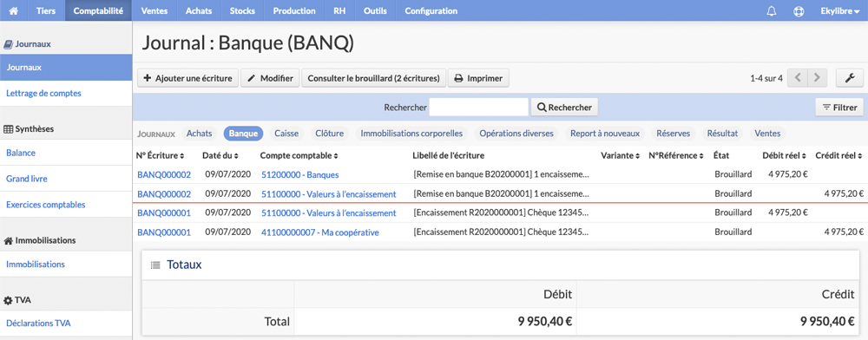Click Consulter le brouillard button

pos(373,78)
